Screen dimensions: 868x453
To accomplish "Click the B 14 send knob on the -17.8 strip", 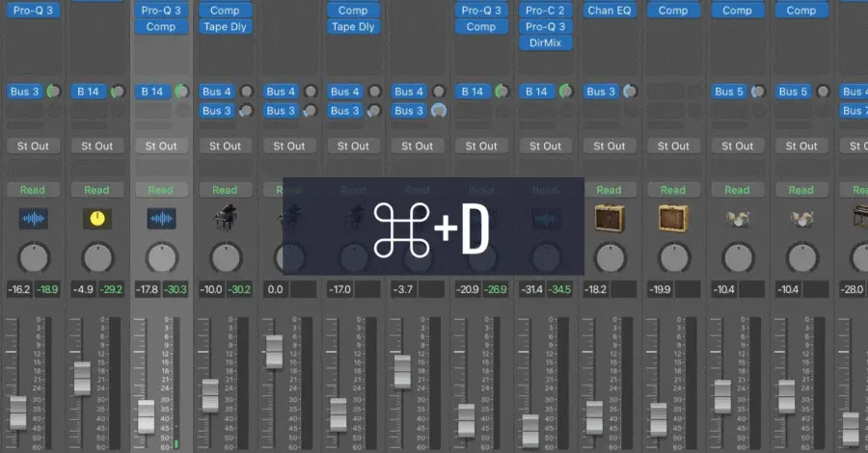I will click(x=181, y=92).
